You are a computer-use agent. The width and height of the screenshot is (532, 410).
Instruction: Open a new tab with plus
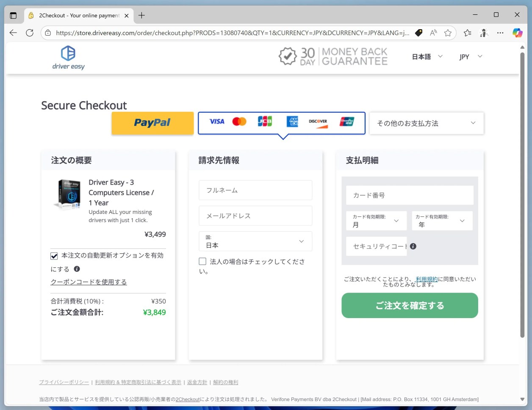[141, 15]
